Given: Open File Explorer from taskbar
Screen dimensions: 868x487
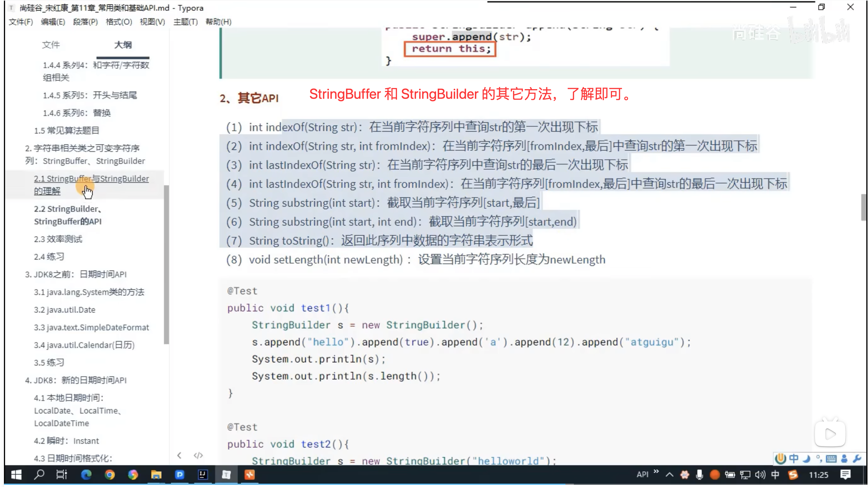Looking at the screenshot, I should tap(156, 475).
